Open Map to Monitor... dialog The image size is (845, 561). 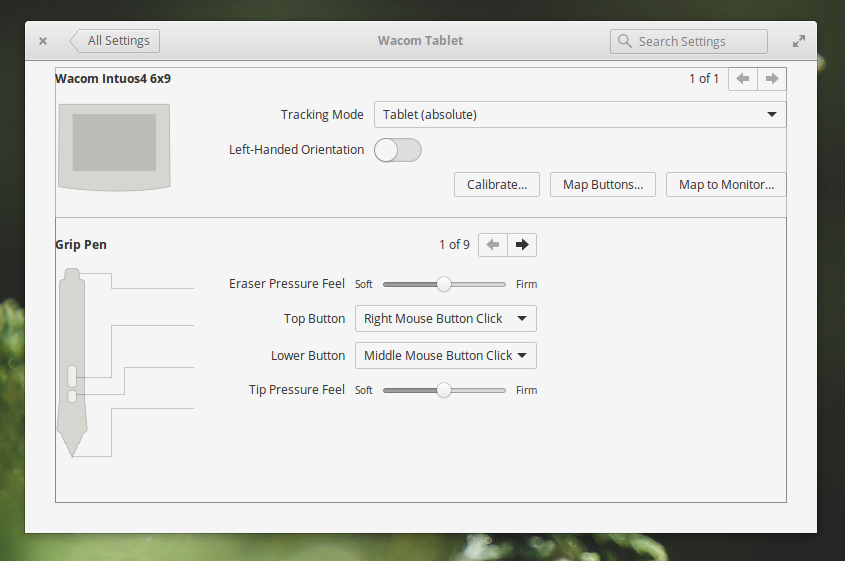[726, 185]
